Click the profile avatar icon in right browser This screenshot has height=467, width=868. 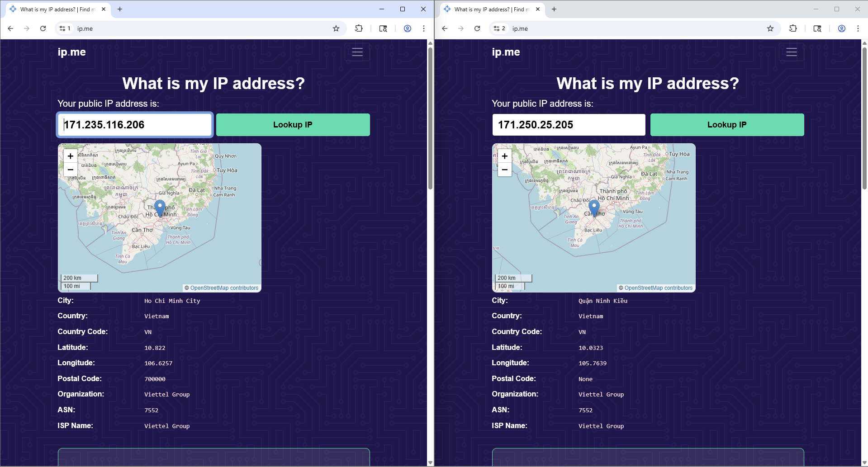tap(841, 28)
